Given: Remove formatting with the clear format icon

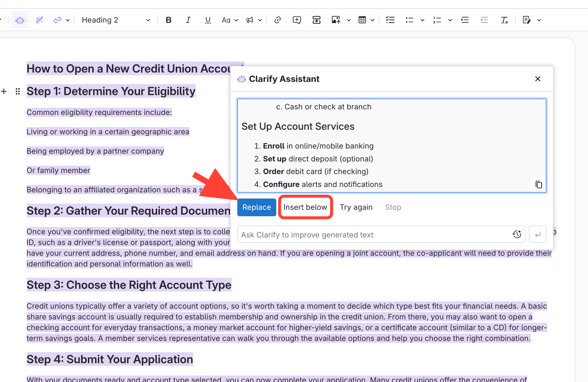Looking at the screenshot, I should point(504,20).
